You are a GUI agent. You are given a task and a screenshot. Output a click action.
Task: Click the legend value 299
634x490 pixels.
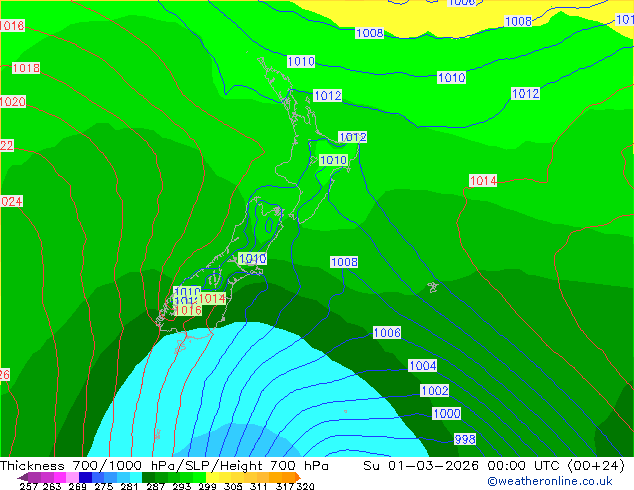pos(207,486)
